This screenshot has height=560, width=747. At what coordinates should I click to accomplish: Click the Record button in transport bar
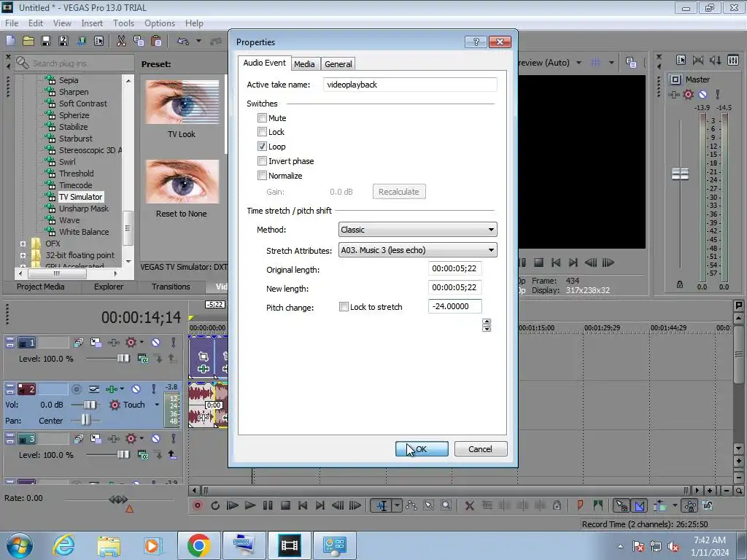tap(197, 505)
